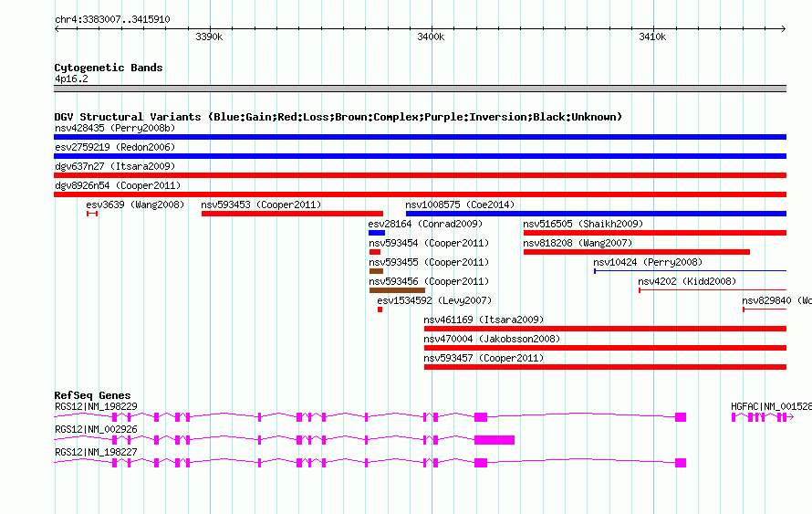Click the nsv593454 (Cooper2011) red bar
Image resolution: width=812 pixels, height=514 pixels.
tap(375, 252)
